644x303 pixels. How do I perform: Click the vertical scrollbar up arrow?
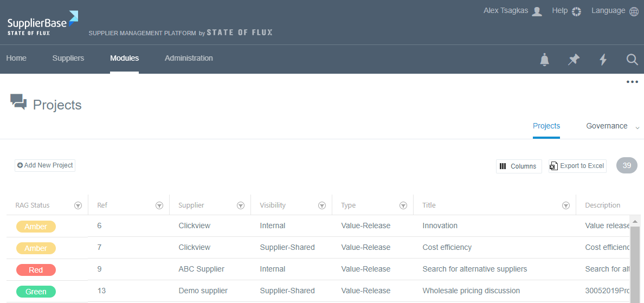pos(635,221)
